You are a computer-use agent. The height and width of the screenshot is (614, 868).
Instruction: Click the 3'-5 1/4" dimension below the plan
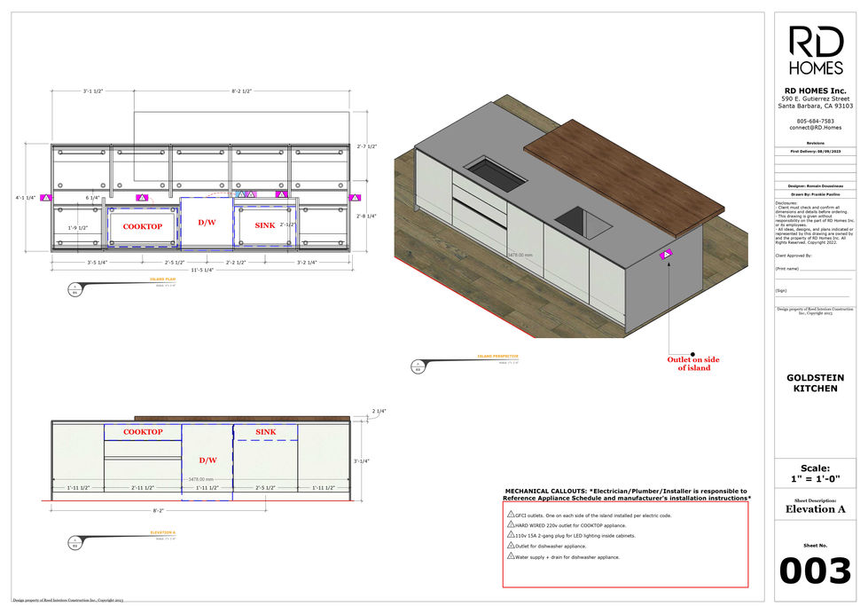coord(97,263)
